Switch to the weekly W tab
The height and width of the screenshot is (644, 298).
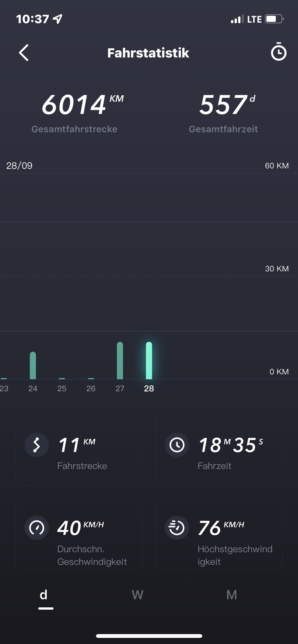point(138,595)
